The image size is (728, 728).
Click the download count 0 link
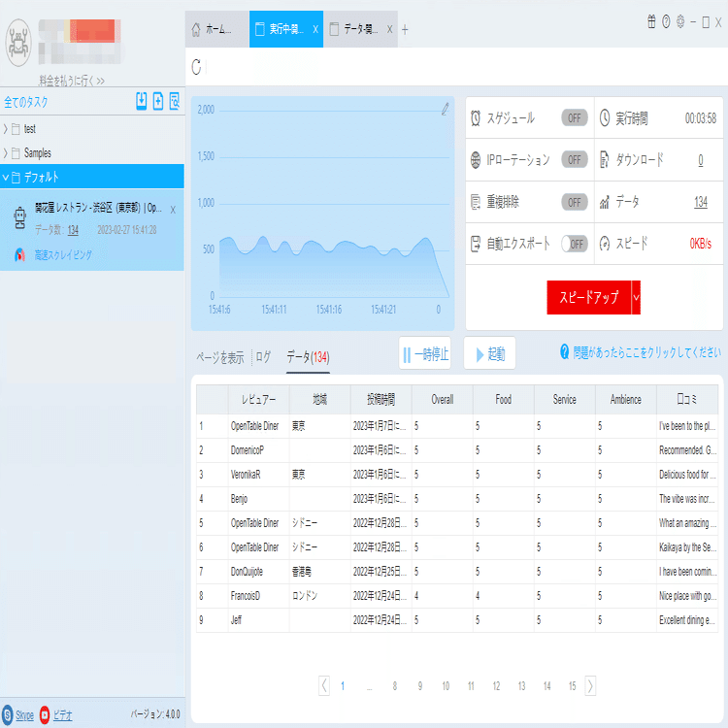point(701,160)
